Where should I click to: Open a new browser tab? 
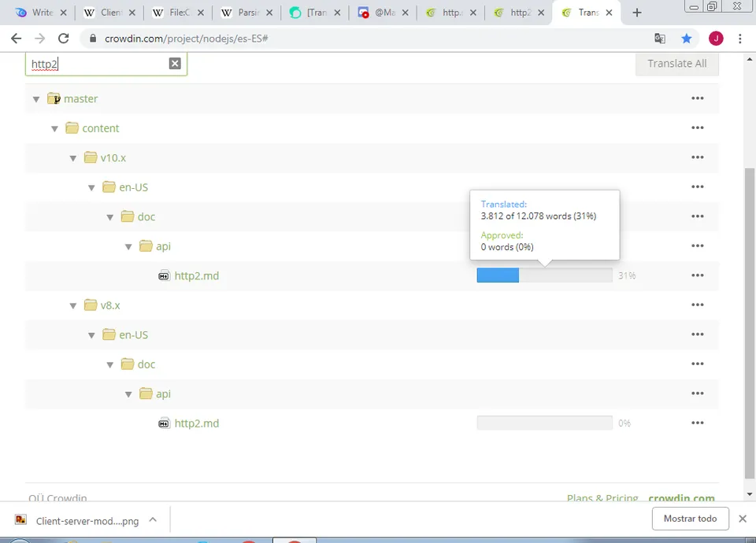(x=637, y=13)
